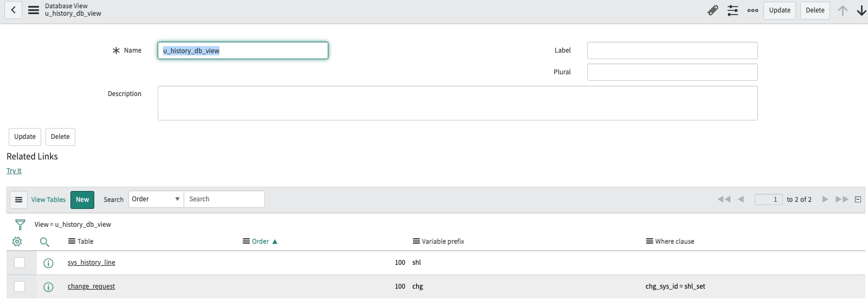868x306 pixels.
Task: Create a New view table entry
Action: click(82, 200)
